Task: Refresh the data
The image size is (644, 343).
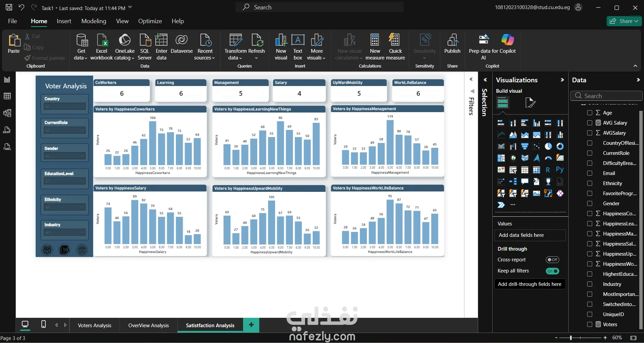Action: 257,47
